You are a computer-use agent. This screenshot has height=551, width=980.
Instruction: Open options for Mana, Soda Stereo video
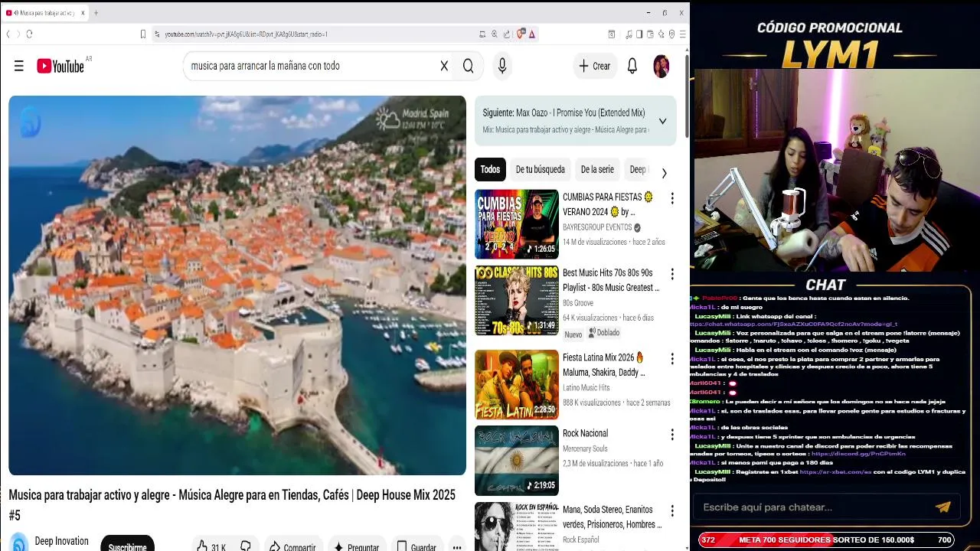672,510
